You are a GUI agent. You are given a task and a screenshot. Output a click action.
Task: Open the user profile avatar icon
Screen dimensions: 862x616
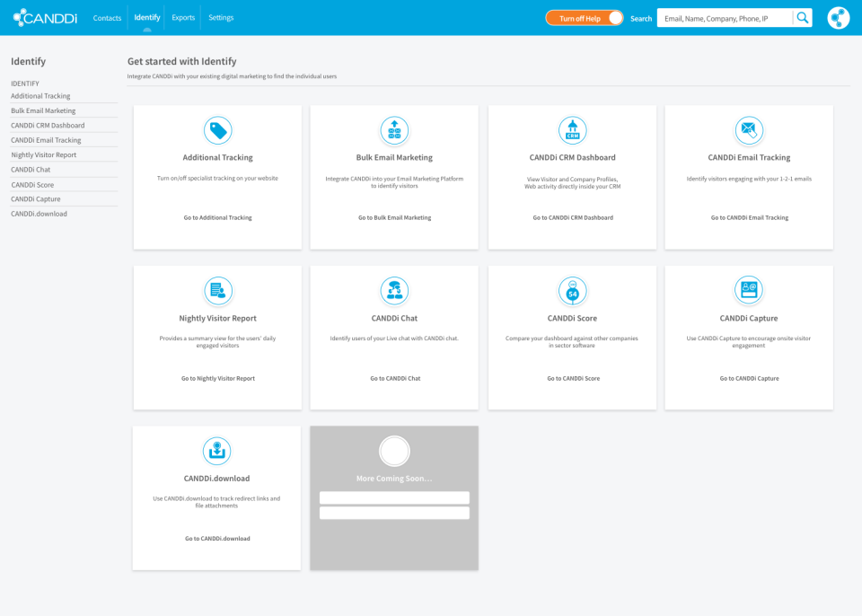pyautogui.click(x=839, y=18)
